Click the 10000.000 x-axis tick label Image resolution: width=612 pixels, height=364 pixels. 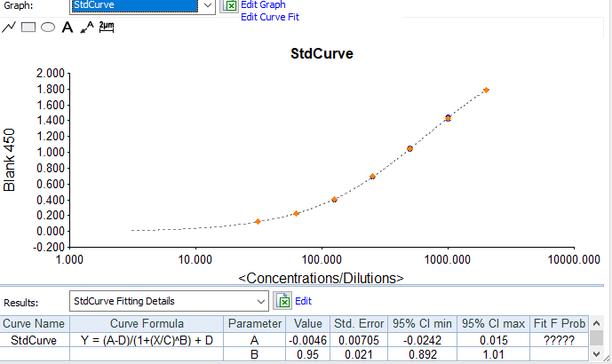574,260
